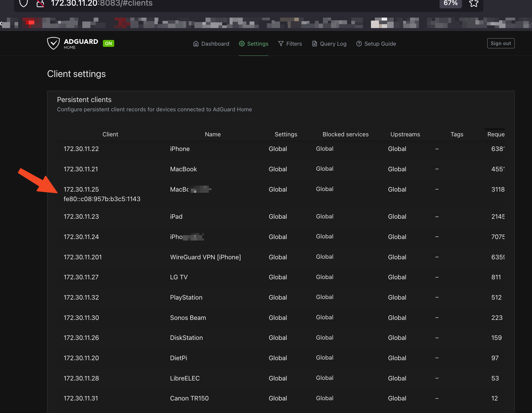Screen dimensions: 532x413
Task: Click the WireGuard VPN [iPhone] name
Action: (205, 257)
